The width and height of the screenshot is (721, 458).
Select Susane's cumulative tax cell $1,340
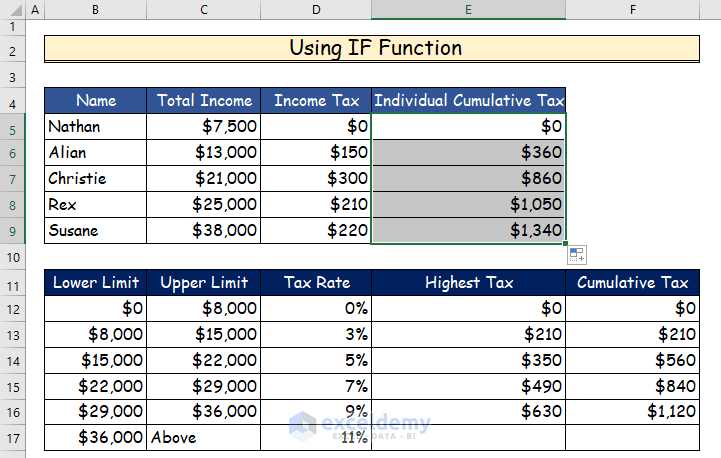coord(468,231)
